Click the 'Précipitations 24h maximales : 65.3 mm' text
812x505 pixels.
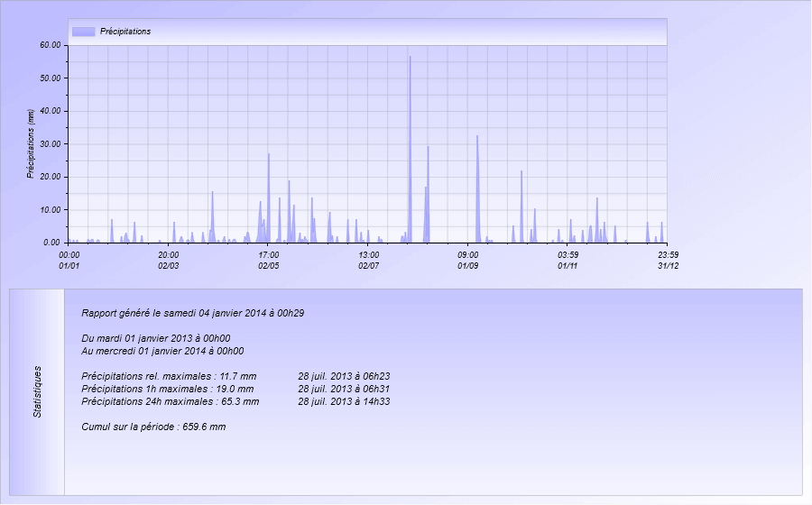170,401
